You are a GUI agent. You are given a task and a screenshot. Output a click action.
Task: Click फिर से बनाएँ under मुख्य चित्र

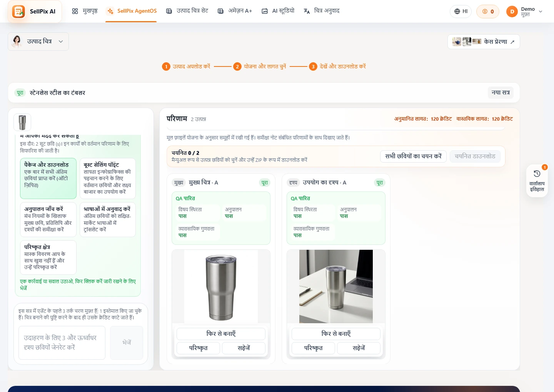[221, 334]
